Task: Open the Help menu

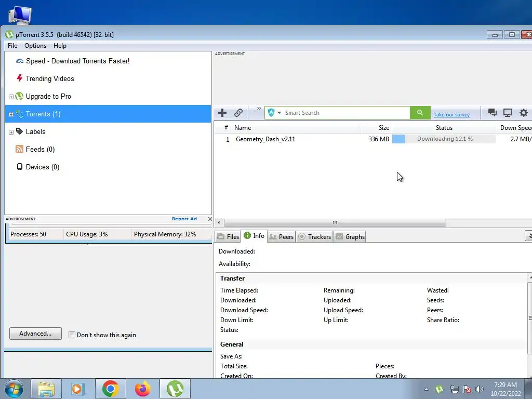Action: point(60,46)
